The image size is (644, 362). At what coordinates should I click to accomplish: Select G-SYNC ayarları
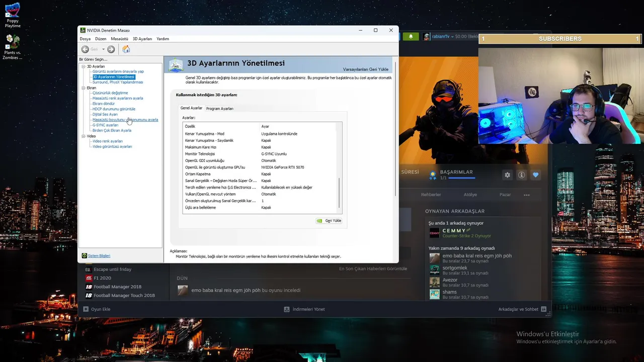[x=105, y=125]
